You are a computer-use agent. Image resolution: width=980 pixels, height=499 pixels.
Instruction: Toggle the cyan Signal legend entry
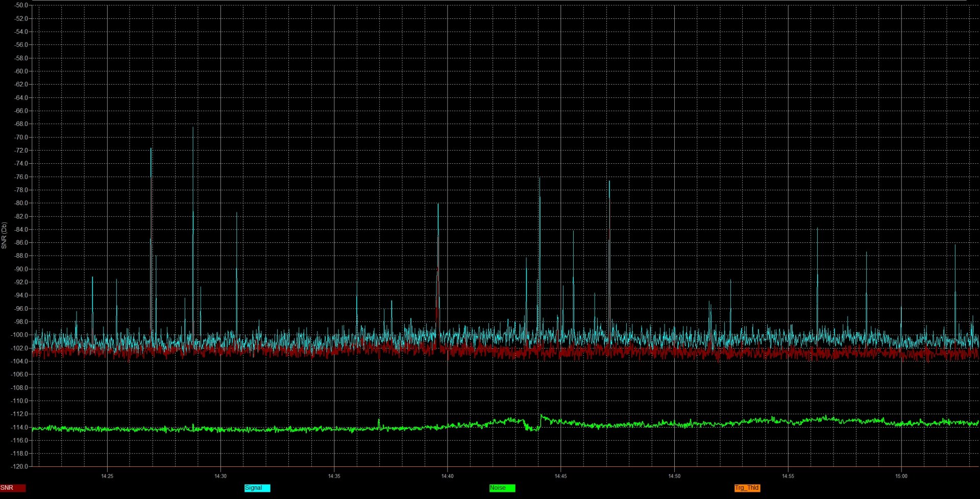click(257, 488)
